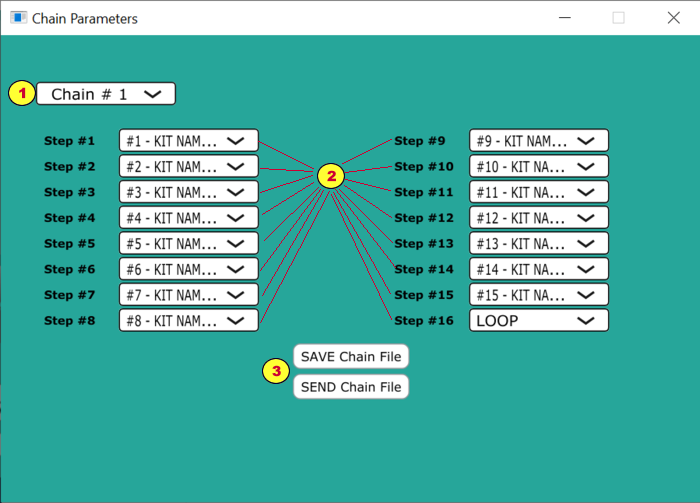Click the Chain Parameters window title icon

[18, 18]
